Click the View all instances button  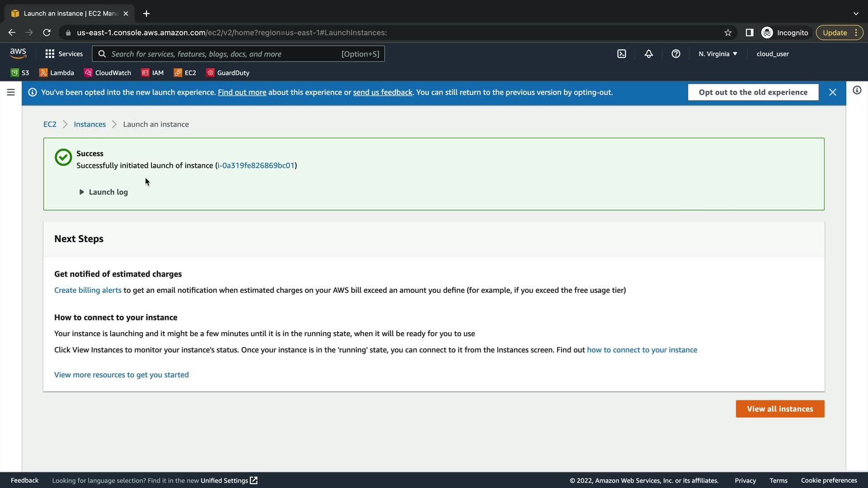(x=780, y=409)
